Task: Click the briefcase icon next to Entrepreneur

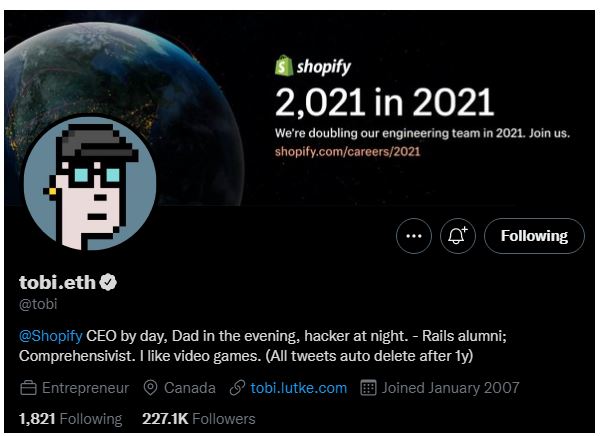Action: [x=28, y=388]
